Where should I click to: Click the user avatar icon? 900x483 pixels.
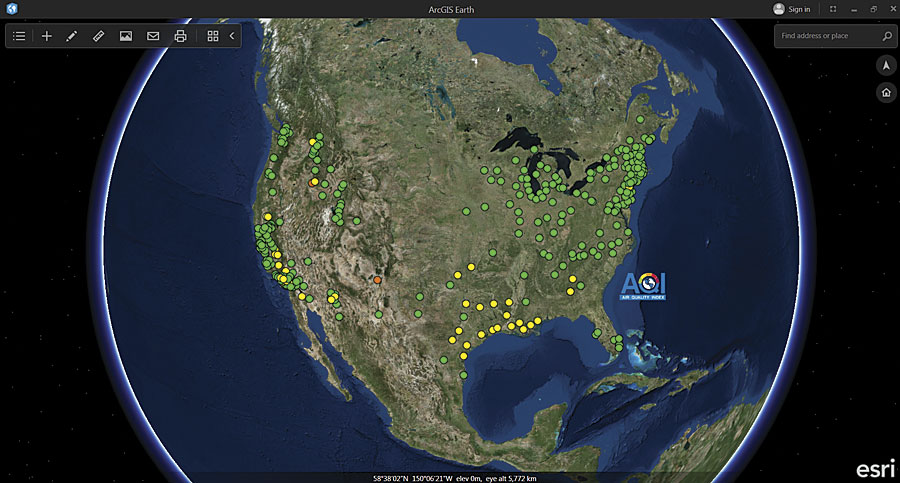point(778,9)
